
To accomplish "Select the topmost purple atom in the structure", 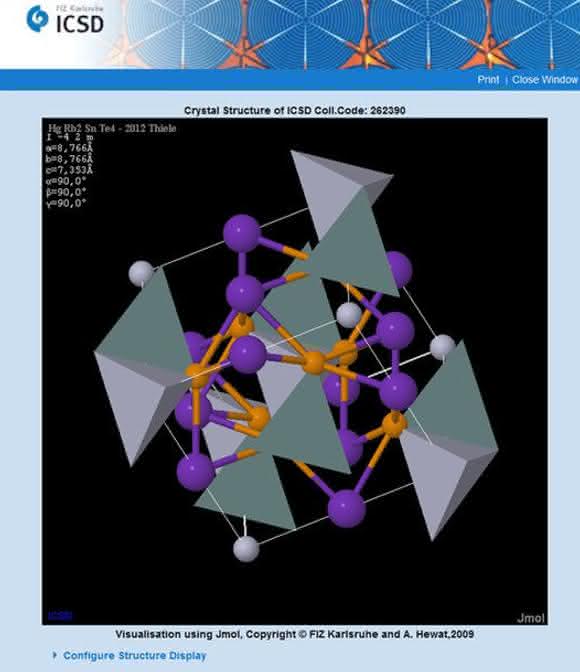I will pyautogui.click(x=242, y=233).
